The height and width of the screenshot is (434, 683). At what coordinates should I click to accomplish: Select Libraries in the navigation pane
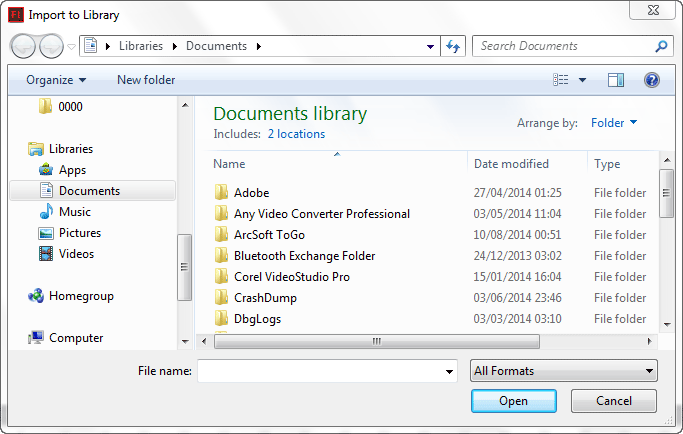coord(61,149)
